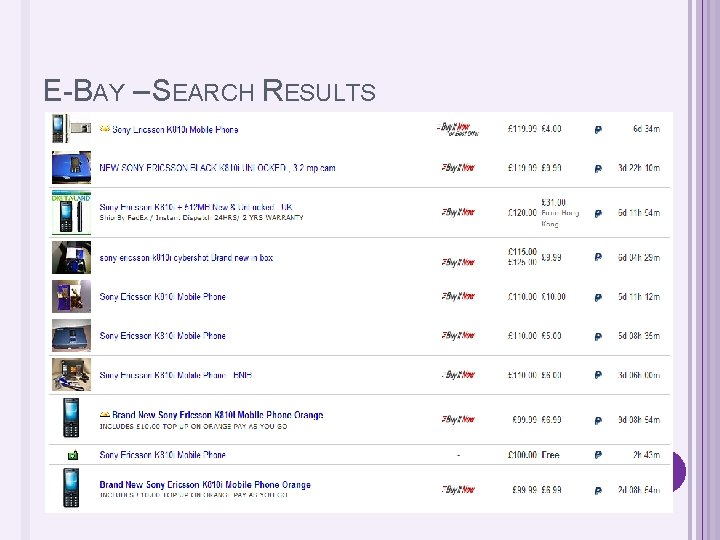720x540 pixels.
Task: Click featured icon before Brand New Orange 3d listing title
Action: (x=105, y=414)
